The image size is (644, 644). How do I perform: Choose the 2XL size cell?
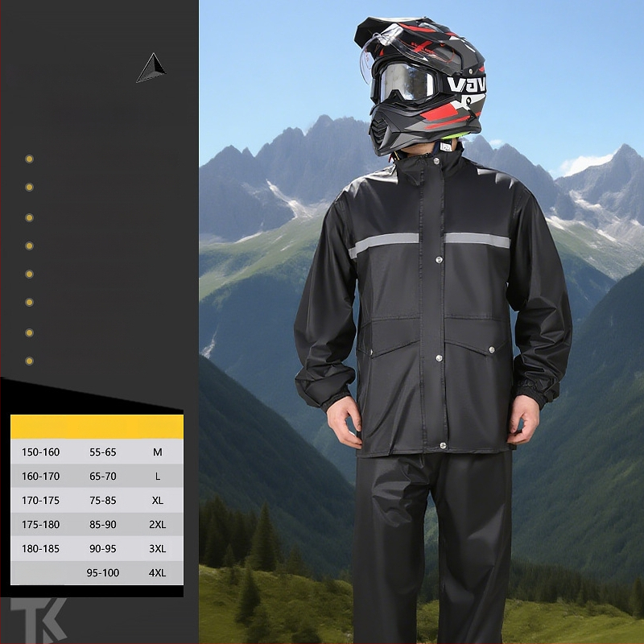tap(158, 525)
